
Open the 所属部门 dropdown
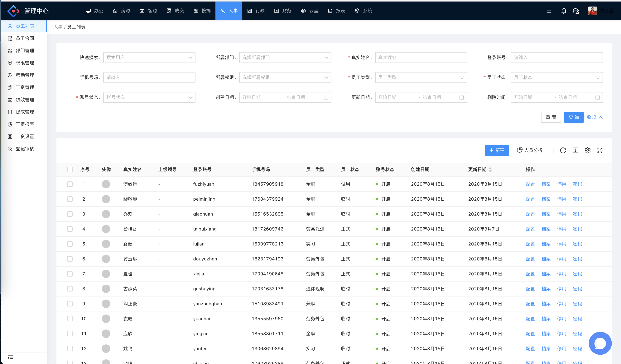[x=285, y=58]
